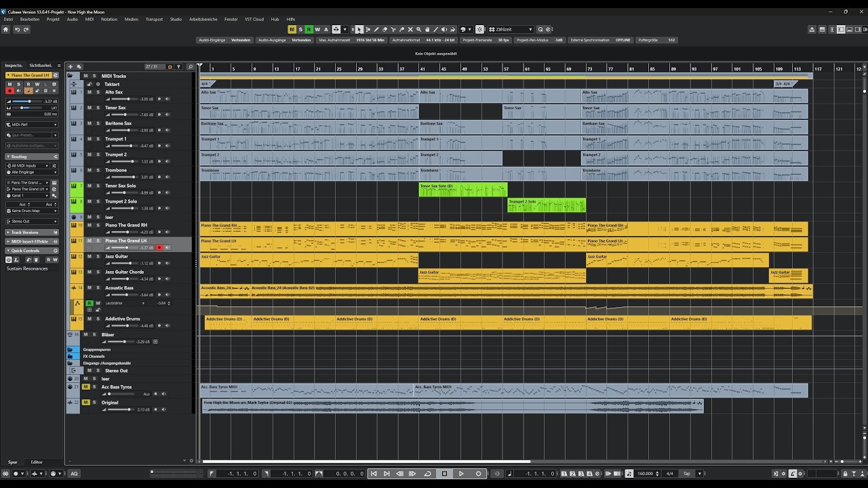Click the Add Track plus button
The image size is (868, 488).
[x=70, y=66]
